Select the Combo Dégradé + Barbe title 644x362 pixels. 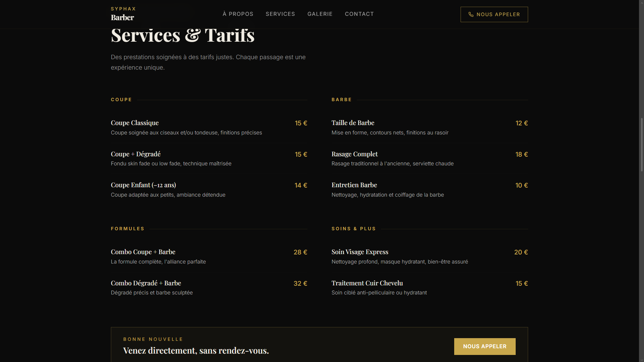pyautogui.click(x=146, y=283)
